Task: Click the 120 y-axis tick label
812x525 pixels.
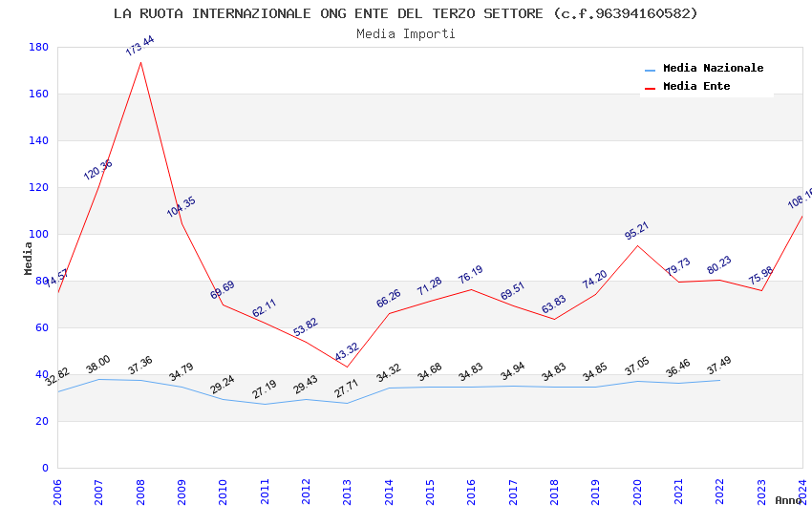Action: (39, 188)
